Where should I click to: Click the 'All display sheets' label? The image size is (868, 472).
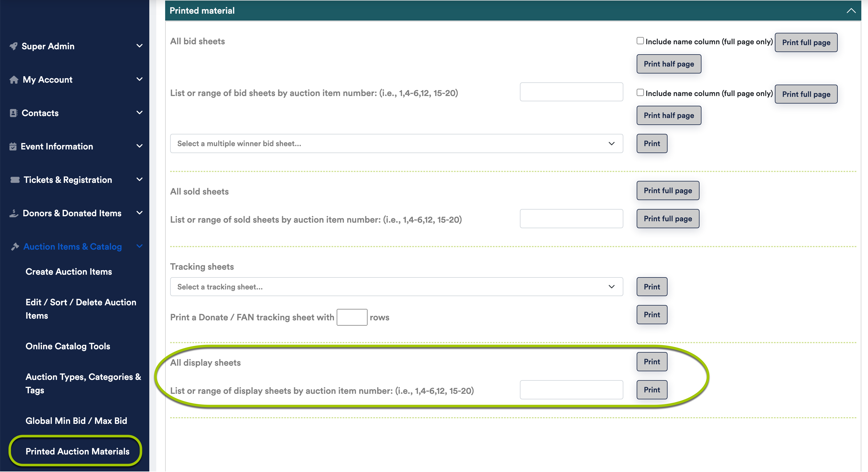coord(205,363)
